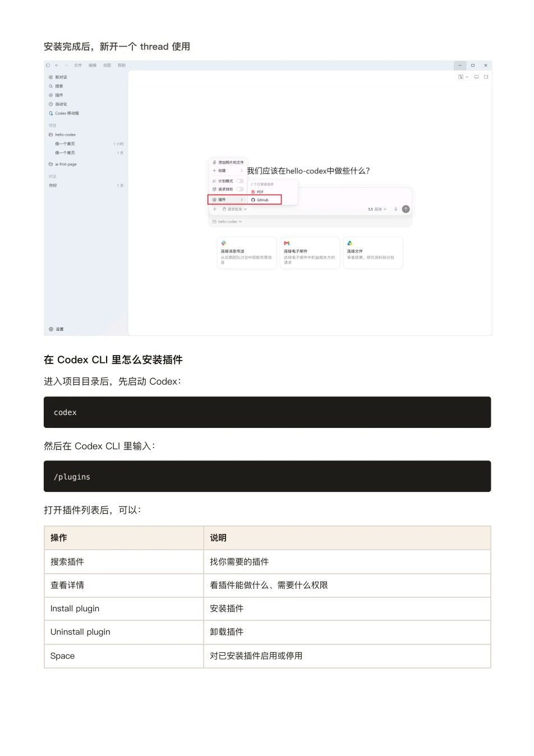The width and height of the screenshot is (534, 756).
Task: Click table cell 安装插件
Action: point(347,609)
